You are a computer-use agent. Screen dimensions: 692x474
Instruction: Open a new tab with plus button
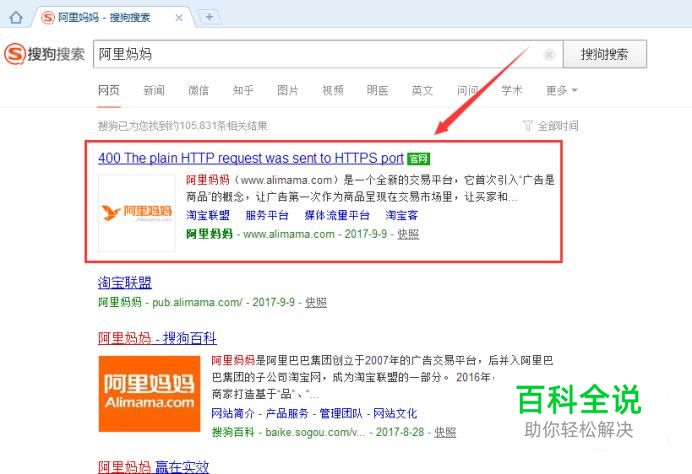point(209,17)
